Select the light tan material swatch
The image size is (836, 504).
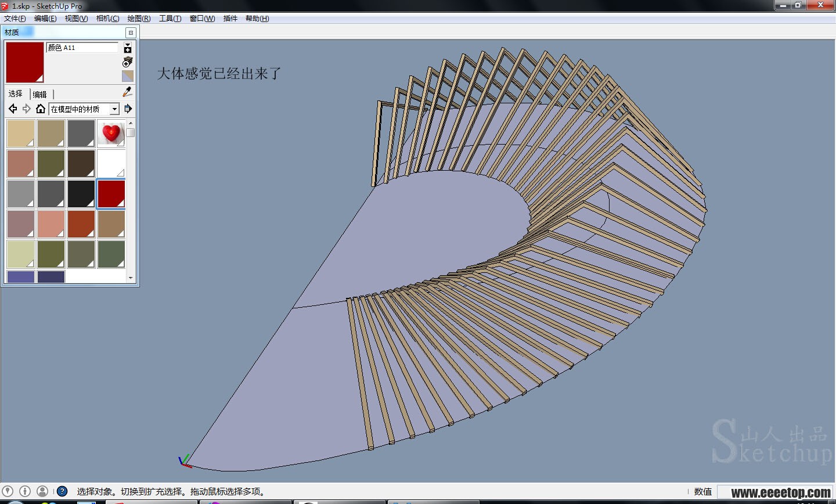[x=21, y=134]
